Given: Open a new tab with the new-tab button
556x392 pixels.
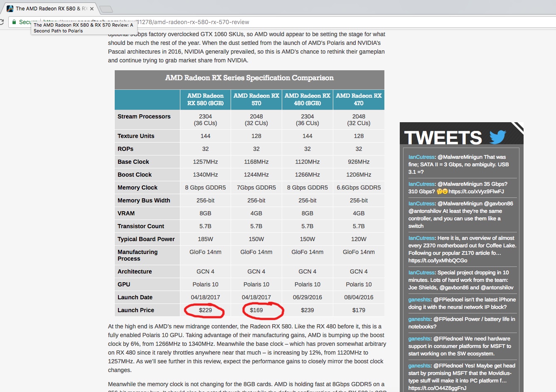Looking at the screenshot, I should pos(106,9).
